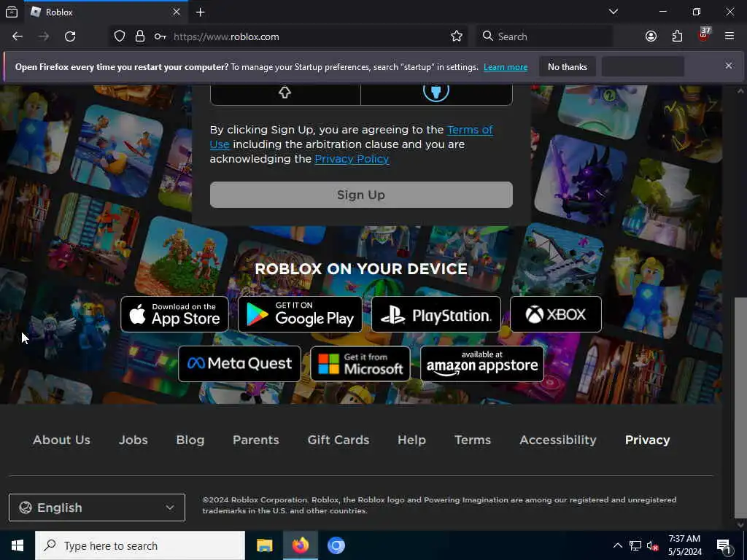Open saved logins key icon

(160, 36)
